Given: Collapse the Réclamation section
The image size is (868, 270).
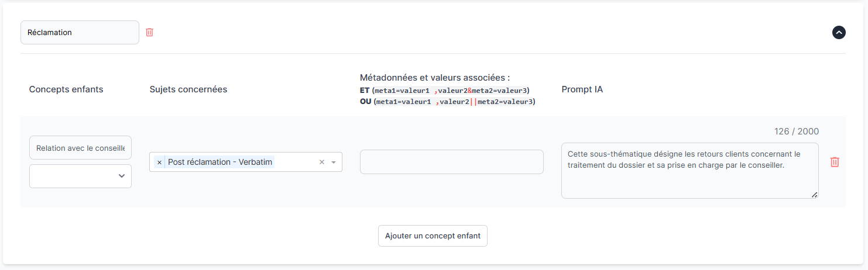Looking at the screenshot, I should [x=839, y=33].
